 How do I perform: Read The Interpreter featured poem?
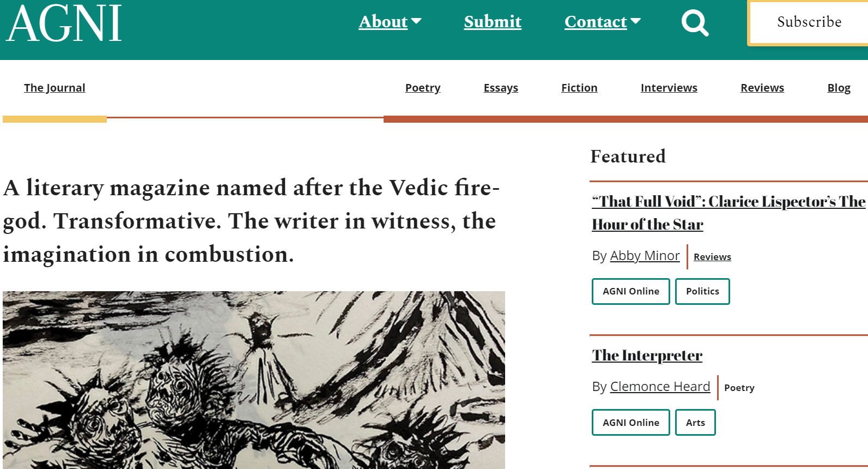(x=647, y=356)
